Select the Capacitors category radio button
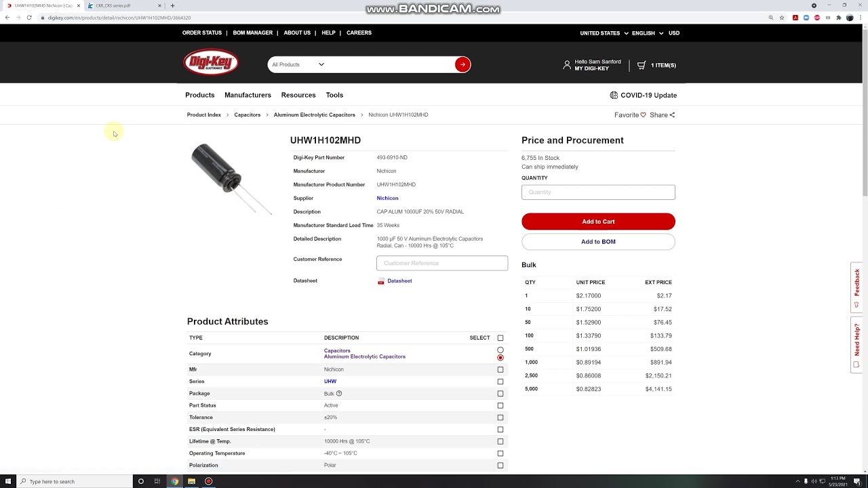 click(x=500, y=350)
